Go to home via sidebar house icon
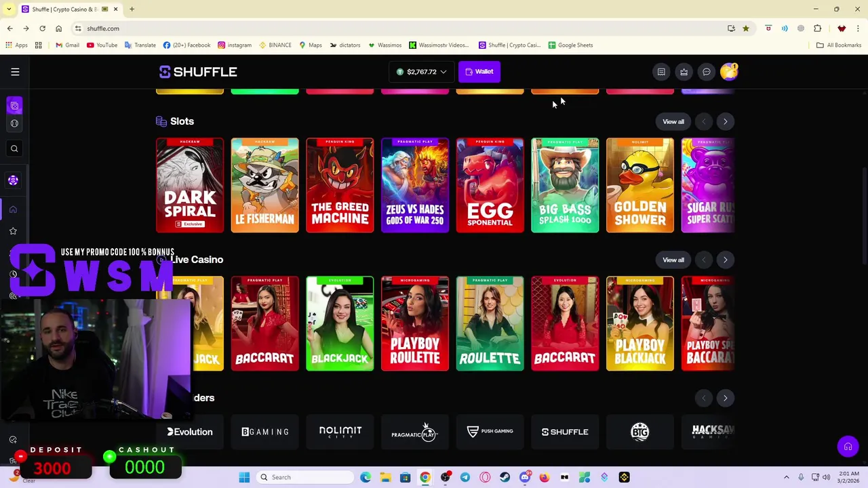The height and width of the screenshot is (488, 868). [13, 209]
